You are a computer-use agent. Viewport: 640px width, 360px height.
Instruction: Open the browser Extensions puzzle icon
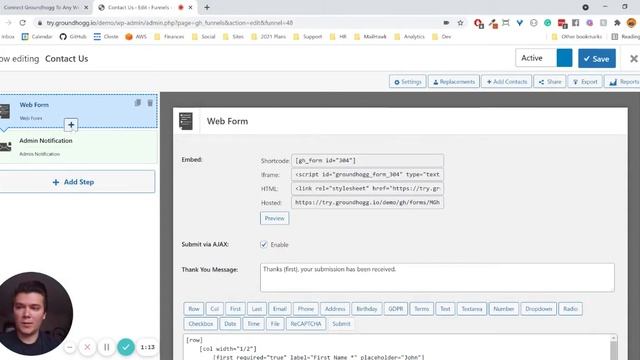click(617, 23)
